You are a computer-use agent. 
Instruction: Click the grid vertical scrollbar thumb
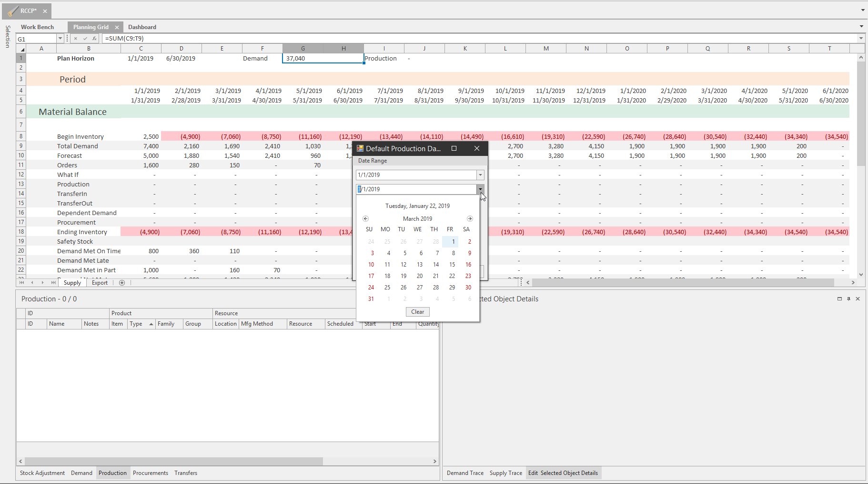[860, 114]
